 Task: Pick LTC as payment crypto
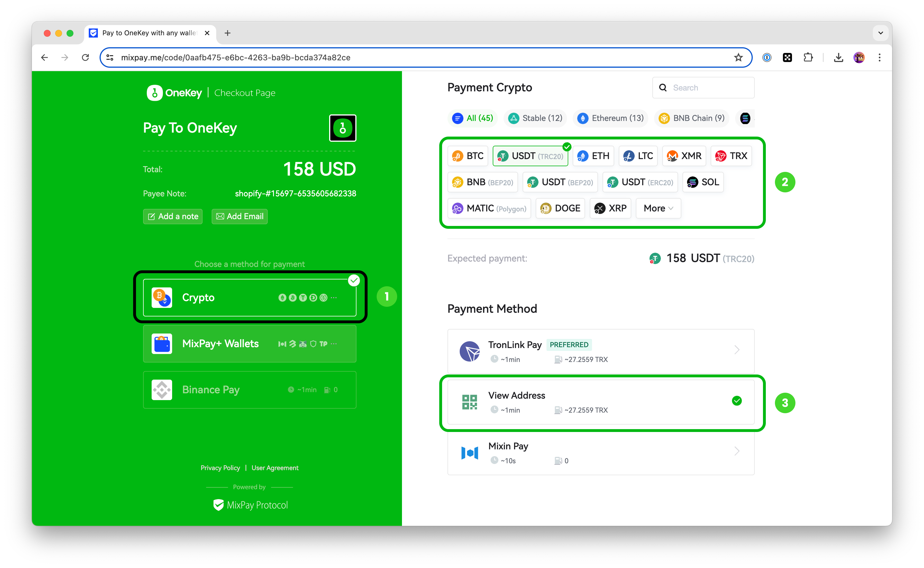(638, 156)
